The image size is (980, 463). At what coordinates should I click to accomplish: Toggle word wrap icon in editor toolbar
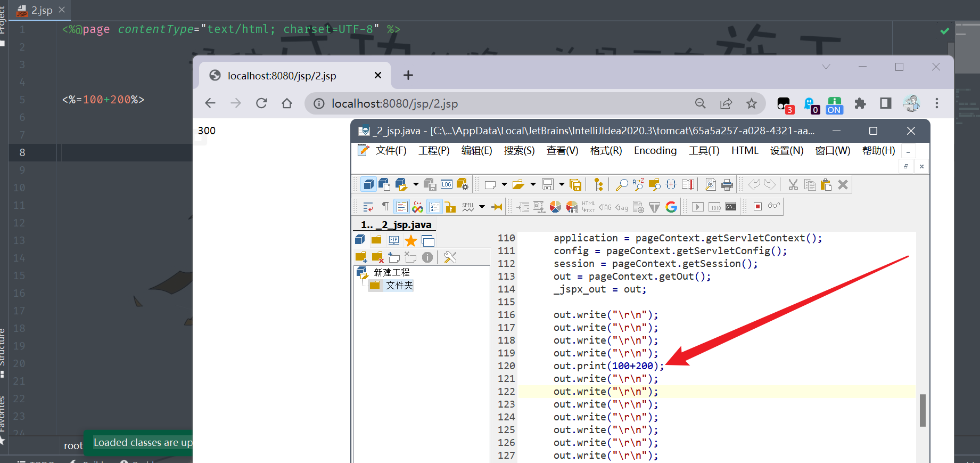(x=368, y=207)
